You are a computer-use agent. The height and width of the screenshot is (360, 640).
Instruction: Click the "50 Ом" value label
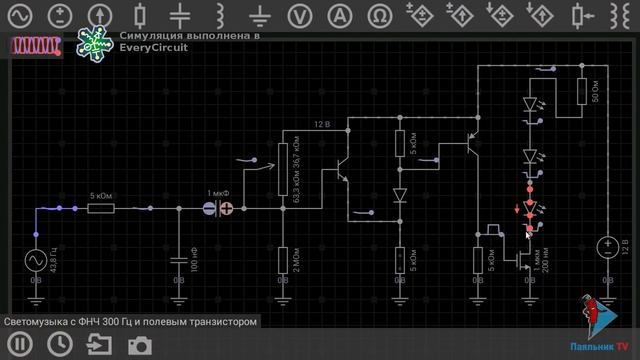pyautogui.click(x=596, y=91)
